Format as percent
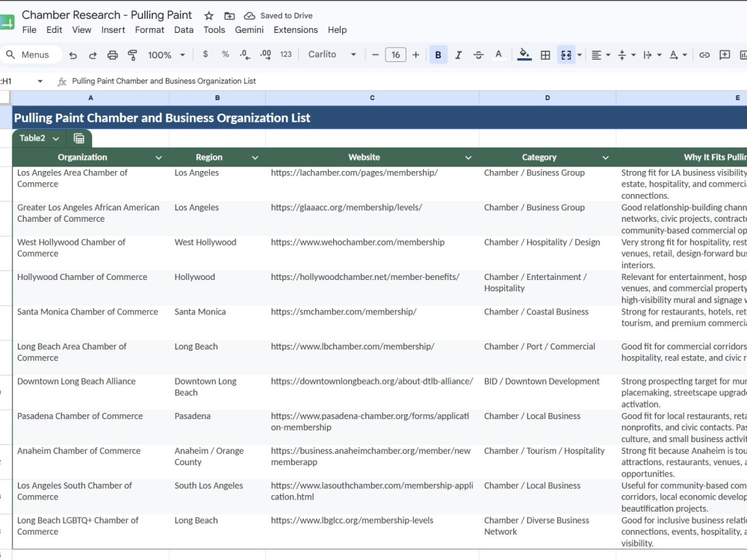Screen dimensions: 747x560 tap(226, 55)
